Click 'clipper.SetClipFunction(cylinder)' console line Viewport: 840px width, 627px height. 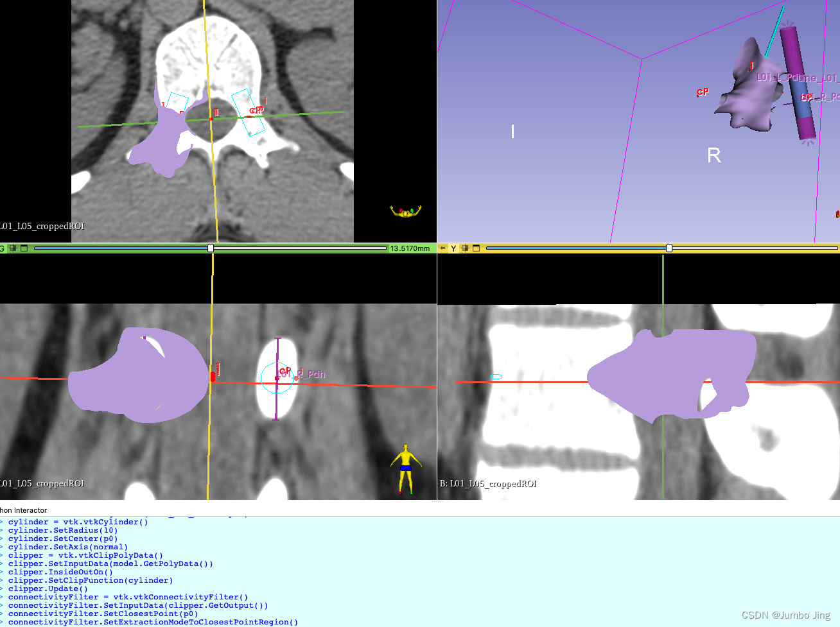tap(91, 580)
